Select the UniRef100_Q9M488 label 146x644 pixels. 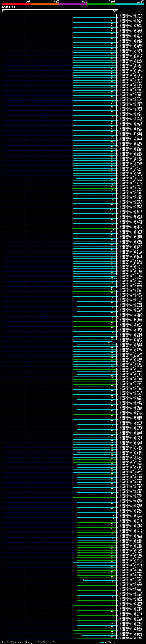(131, 638)
